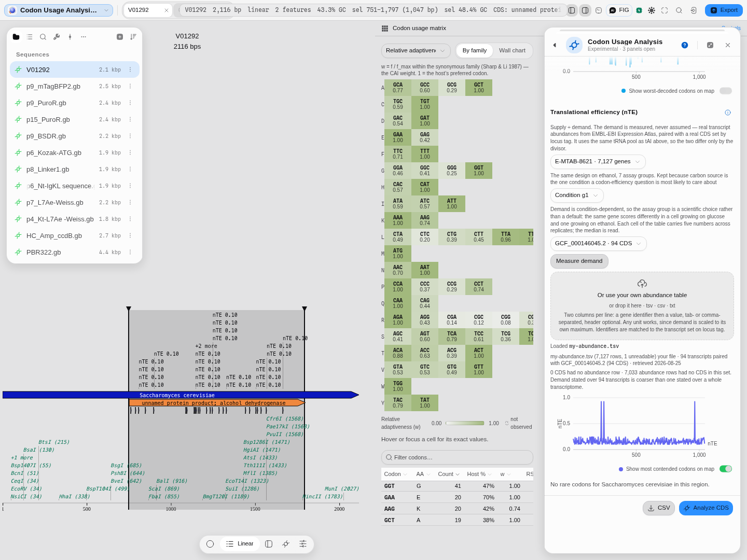The width and height of the screenshot is (747, 560).
Task: Select the By family view
Action: tap(475, 50)
